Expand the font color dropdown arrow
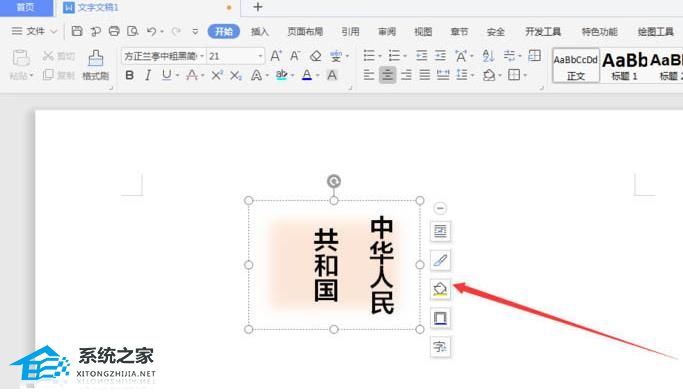 click(318, 76)
